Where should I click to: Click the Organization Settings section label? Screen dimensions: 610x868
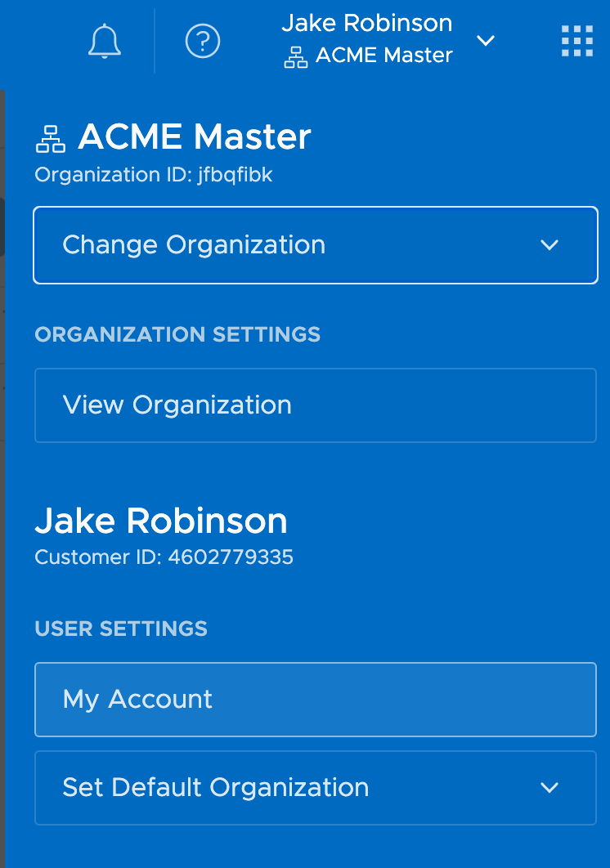[x=177, y=334]
